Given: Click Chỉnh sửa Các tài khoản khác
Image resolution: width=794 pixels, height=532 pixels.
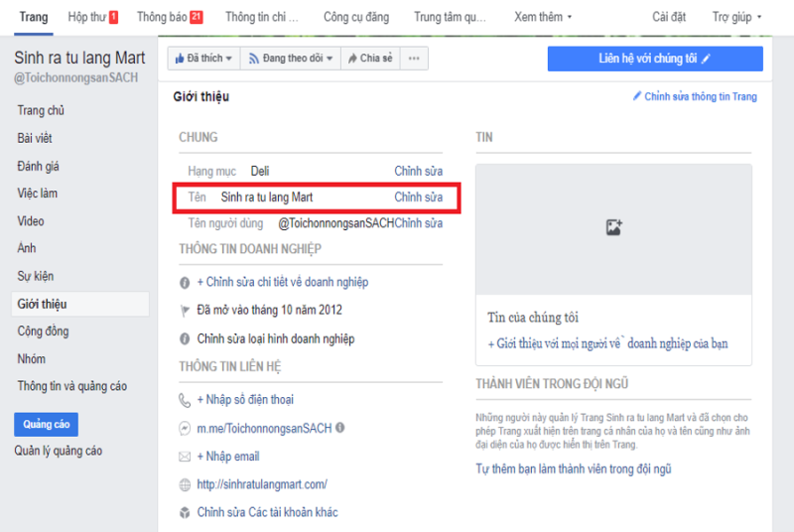Looking at the screenshot, I should click(267, 512).
